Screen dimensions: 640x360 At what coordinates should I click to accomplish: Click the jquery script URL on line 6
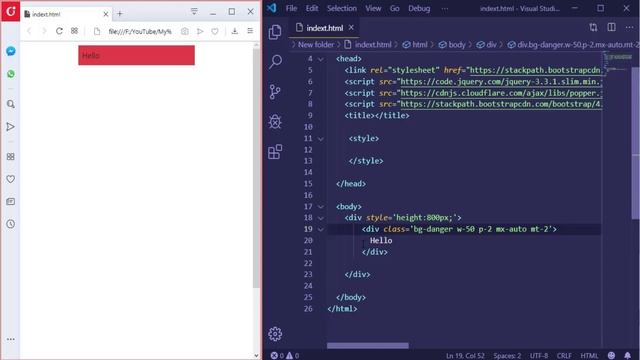(501, 82)
